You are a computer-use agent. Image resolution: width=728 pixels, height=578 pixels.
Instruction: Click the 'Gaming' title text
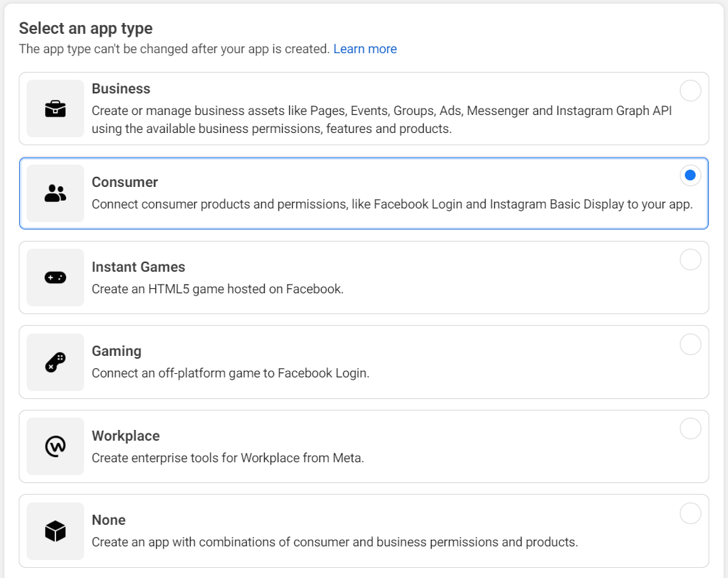point(117,351)
